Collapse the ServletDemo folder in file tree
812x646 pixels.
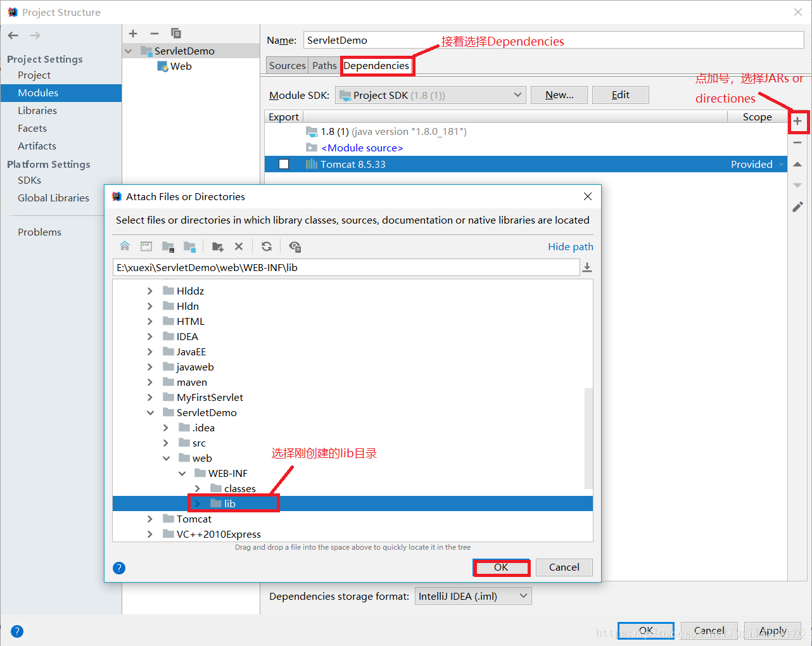150,412
